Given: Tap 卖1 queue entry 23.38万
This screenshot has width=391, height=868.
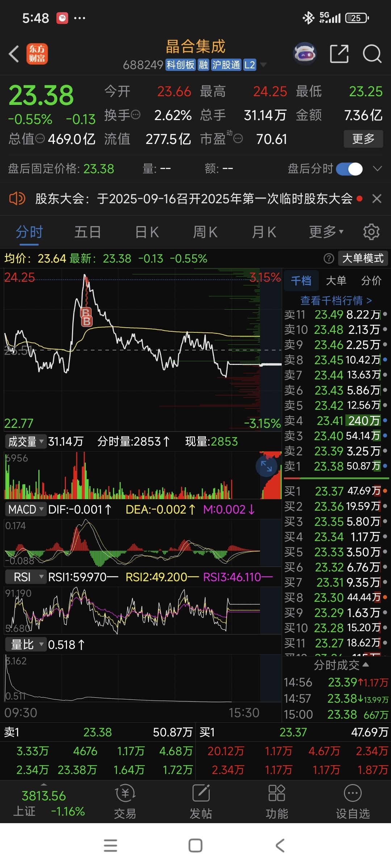Looking at the screenshot, I should (x=77, y=770).
